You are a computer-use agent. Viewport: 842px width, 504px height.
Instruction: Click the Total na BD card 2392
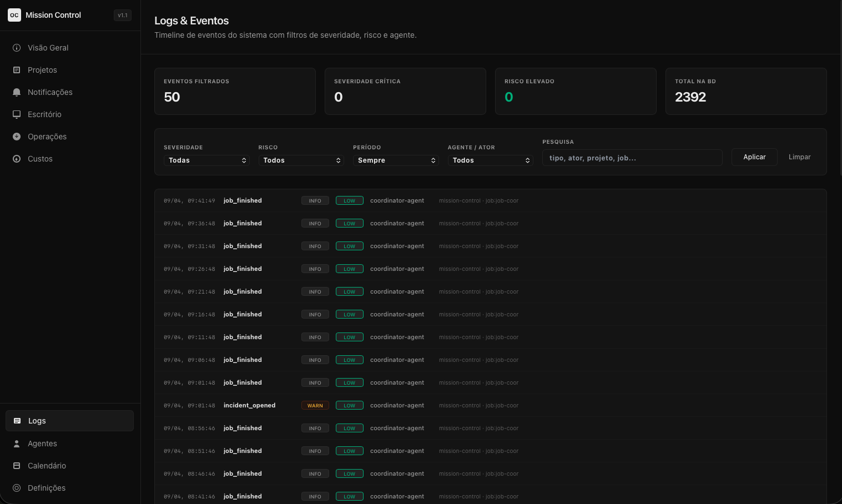pos(746,92)
